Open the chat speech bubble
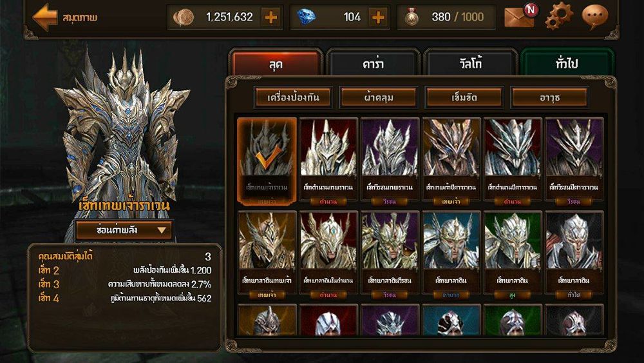644x363 pixels. coord(595,17)
